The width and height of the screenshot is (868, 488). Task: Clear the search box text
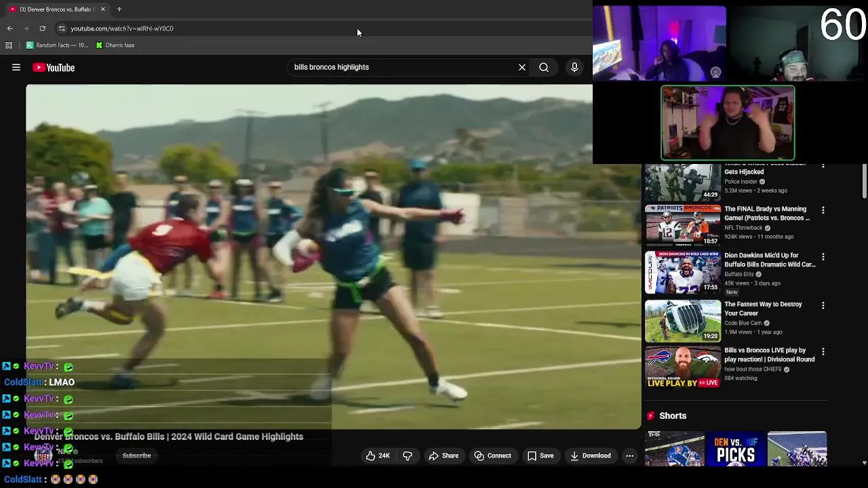click(522, 67)
